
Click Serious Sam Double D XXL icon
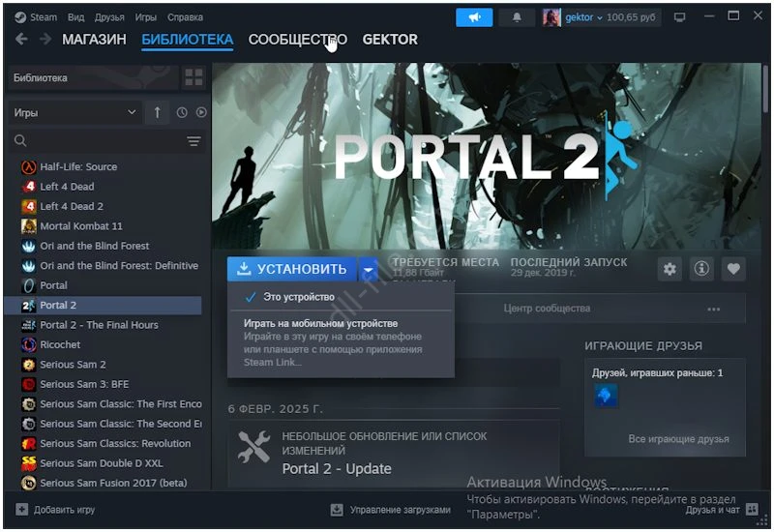point(29,463)
